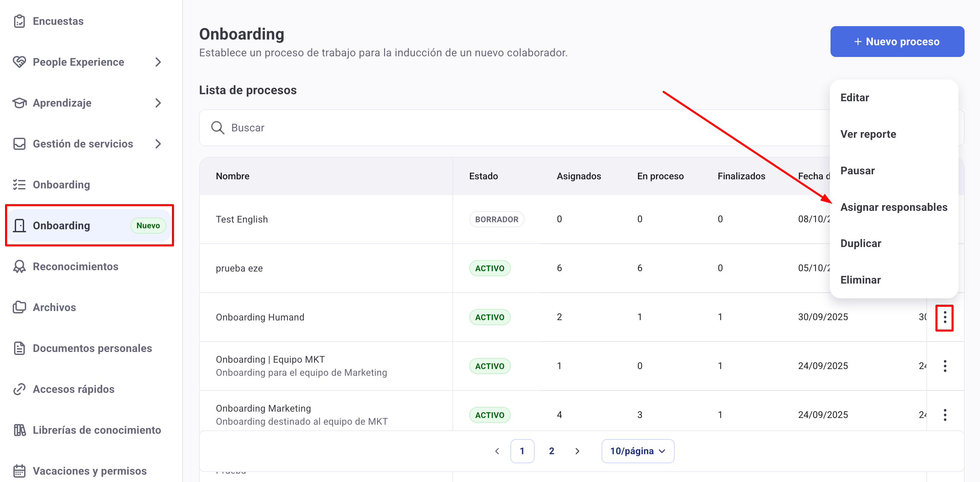Expand the Aprendizaje sidebar section
This screenshot has width=980, height=482.
click(158, 103)
